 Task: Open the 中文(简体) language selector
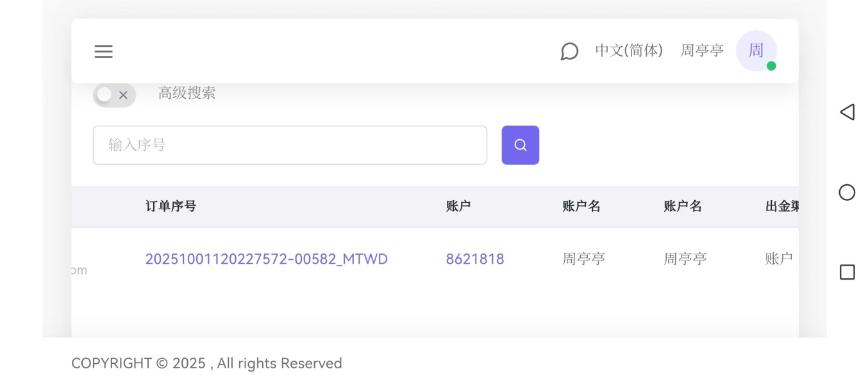[x=628, y=51]
